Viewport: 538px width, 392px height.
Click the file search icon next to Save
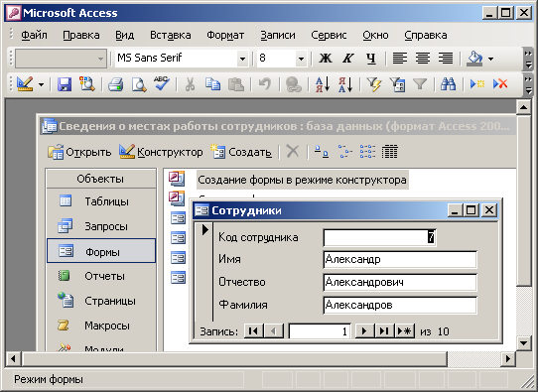[87, 84]
